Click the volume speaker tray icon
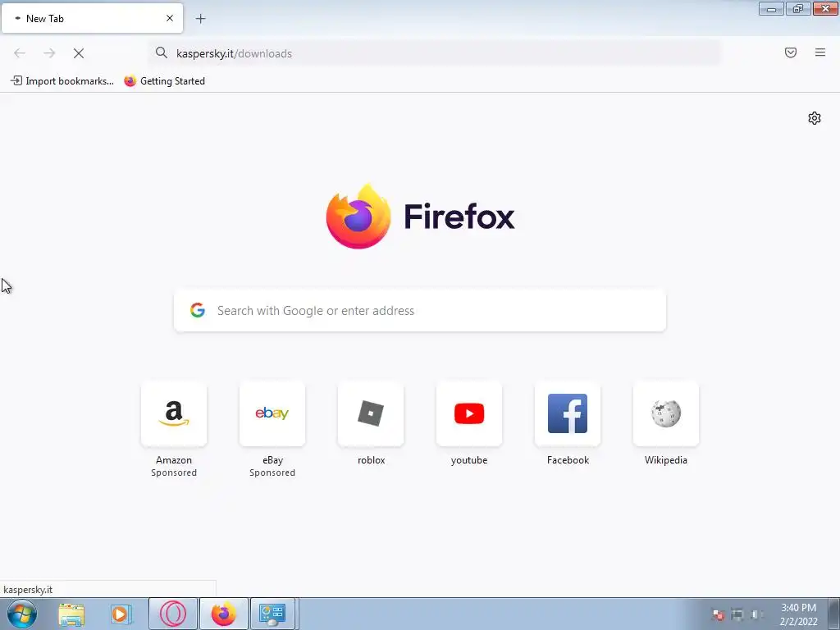The height and width of the screenshot is (630, 840). (x=756, y=614)
